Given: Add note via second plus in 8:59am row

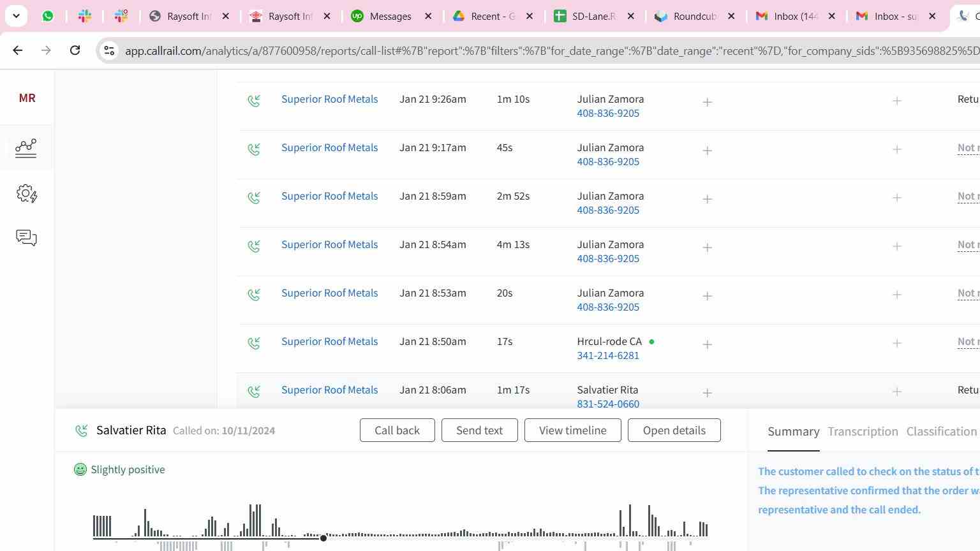Looking at the screenshot, I should point(896,198).
